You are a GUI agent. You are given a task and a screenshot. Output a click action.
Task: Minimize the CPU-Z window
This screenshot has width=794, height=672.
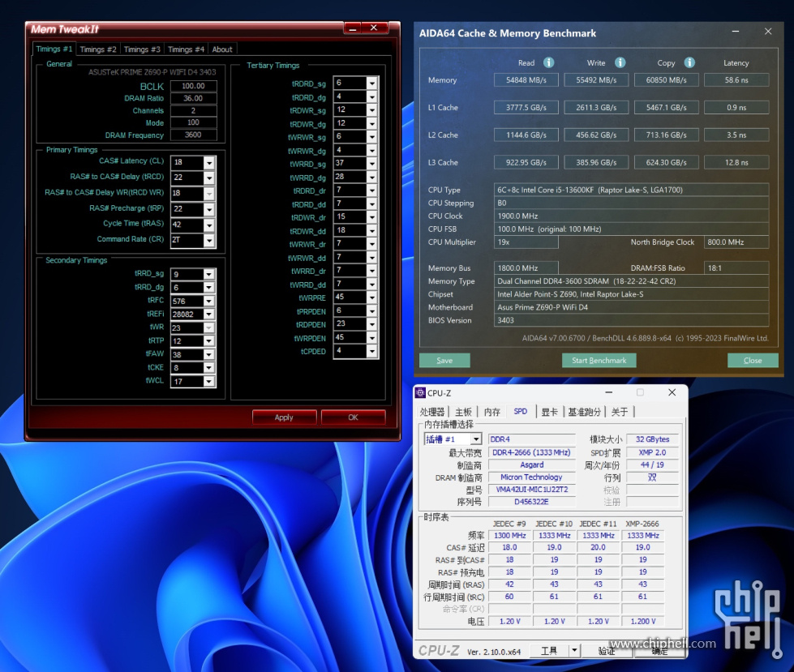[608, 392]
